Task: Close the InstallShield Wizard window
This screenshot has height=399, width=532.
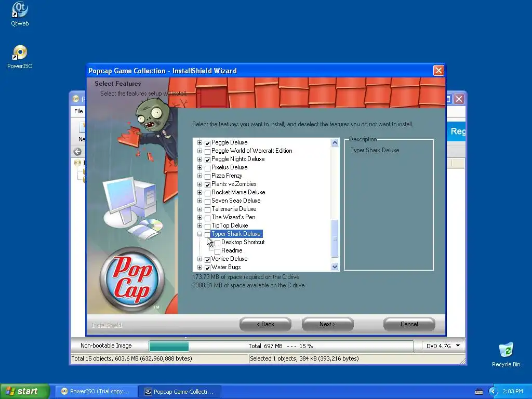Action: [438, 70]
